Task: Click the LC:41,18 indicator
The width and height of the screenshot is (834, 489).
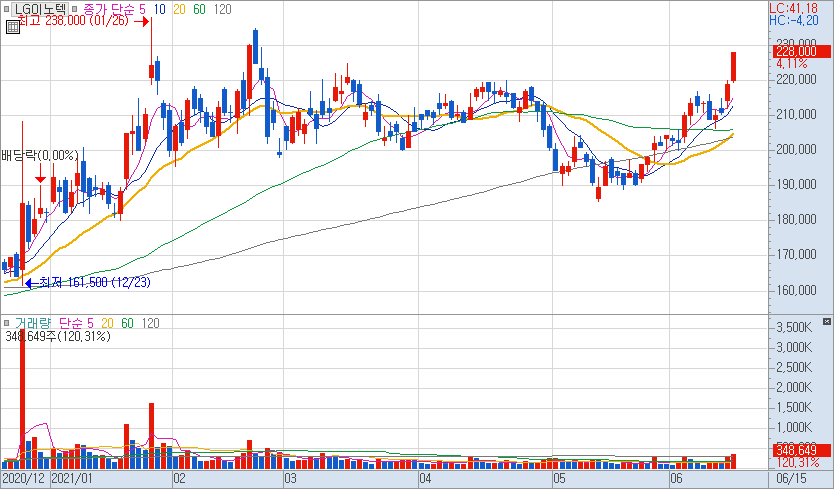Action: pos(794,9)
